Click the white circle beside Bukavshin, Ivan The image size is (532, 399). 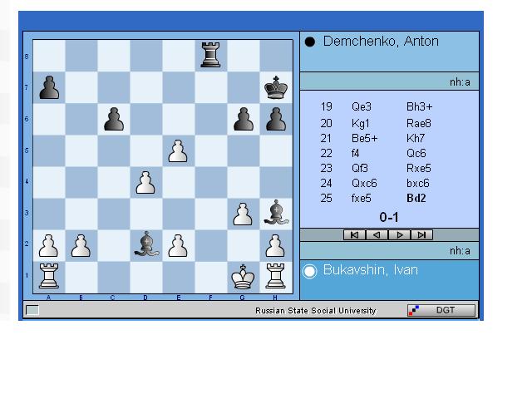click(x=310, y=271)
